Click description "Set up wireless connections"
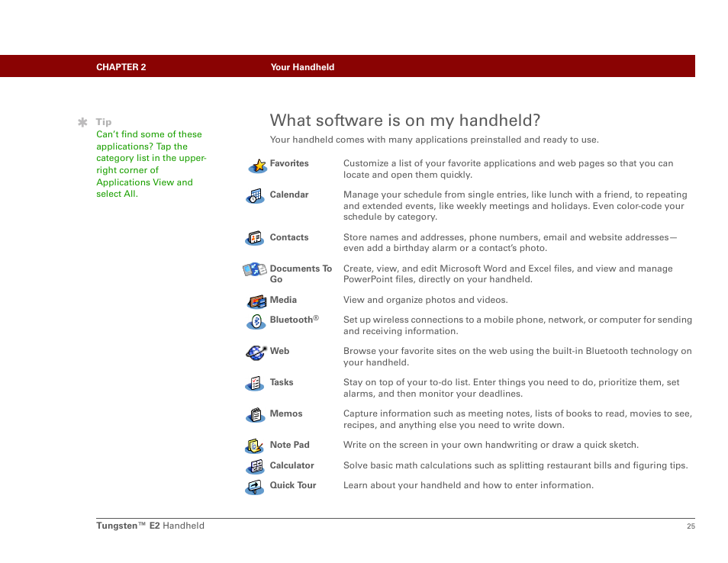This screenshot has height=563, width=728. (x=517, y=325)
